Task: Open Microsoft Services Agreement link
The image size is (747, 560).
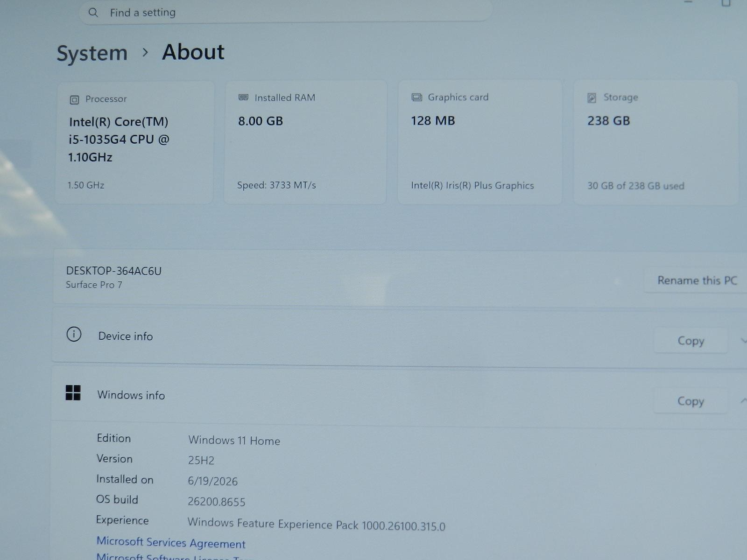Action: (x=171, y=542)
